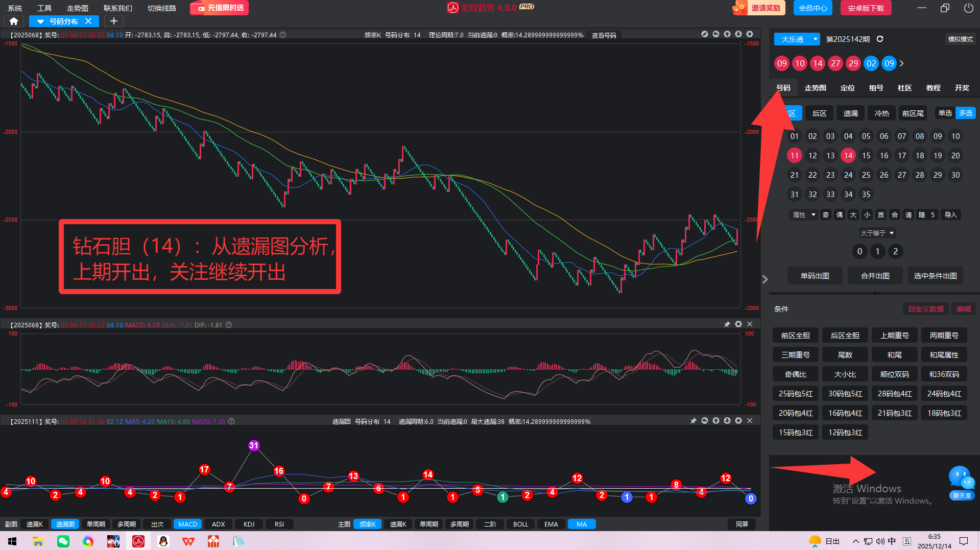Click the refresh icon beside 第2025142期
The image size is (980, 550).
pos(880,39)
